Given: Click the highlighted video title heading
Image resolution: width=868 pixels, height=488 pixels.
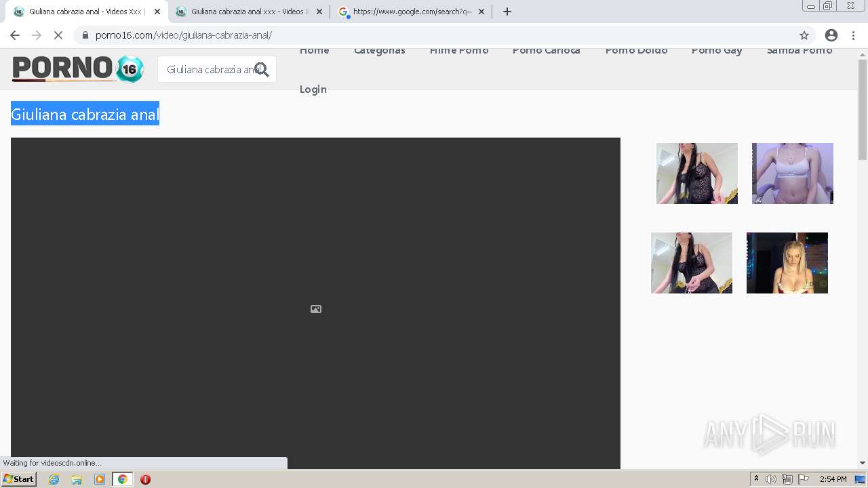Looking at the screenshot, I should (85, 114).
